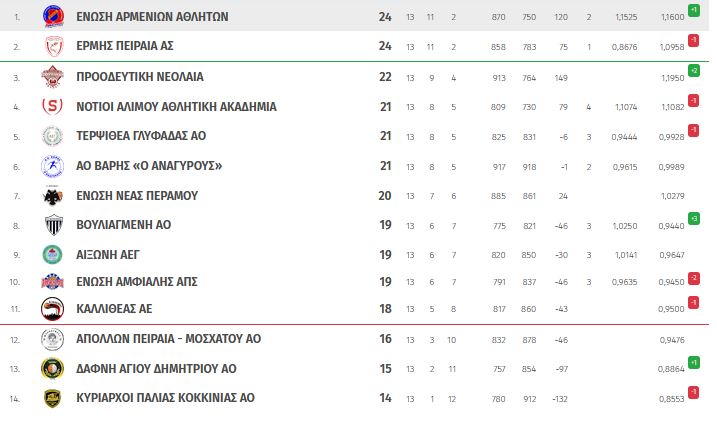Image resolution: width=717 pixels, height=421 pixels.
Task: Open the ΒΟΥΛΙΑΓΜΕΝΗ ΑΟ striped shield logo
Action: [53, 225]
